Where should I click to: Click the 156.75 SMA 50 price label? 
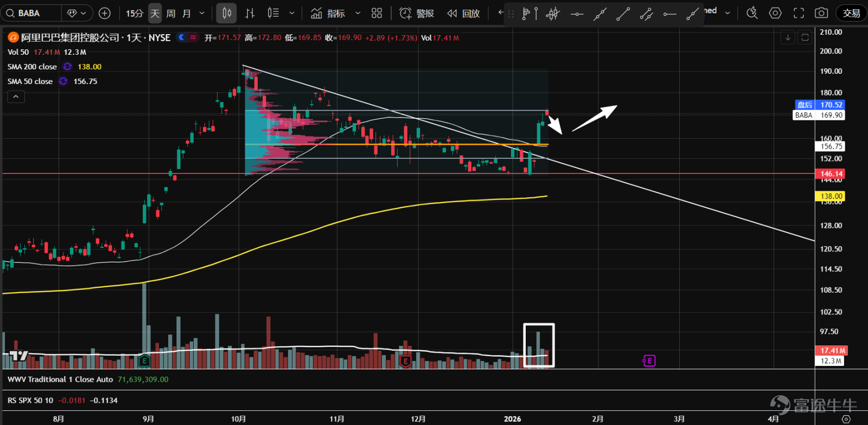point(831,146)
